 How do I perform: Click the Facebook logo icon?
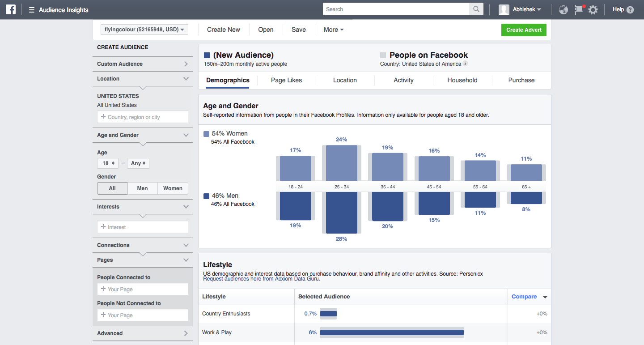(11, 9)
